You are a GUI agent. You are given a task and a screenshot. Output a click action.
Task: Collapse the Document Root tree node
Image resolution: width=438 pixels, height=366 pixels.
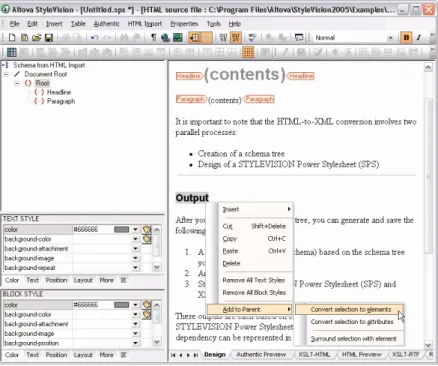pyautogui.click(x=6, y=74)
